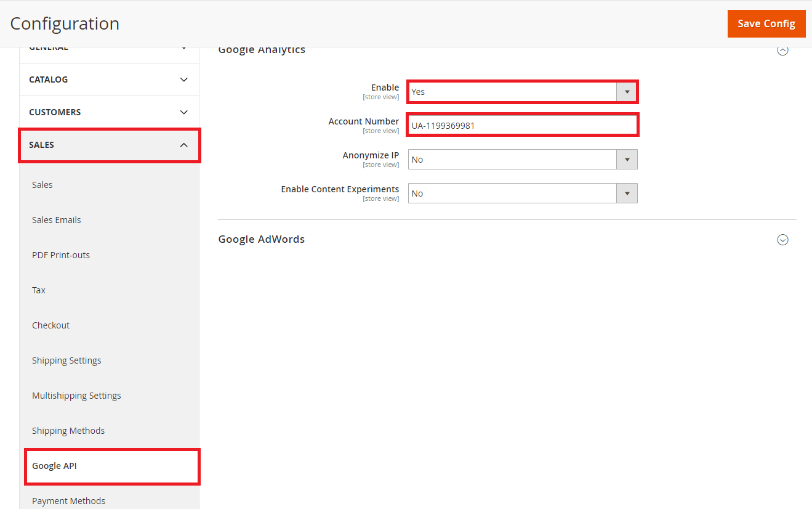Click the Google AdWords section heading
Image resolution: width=812 pixels, height=509 pixels.
pyautogui.click(x=262, y=239)
